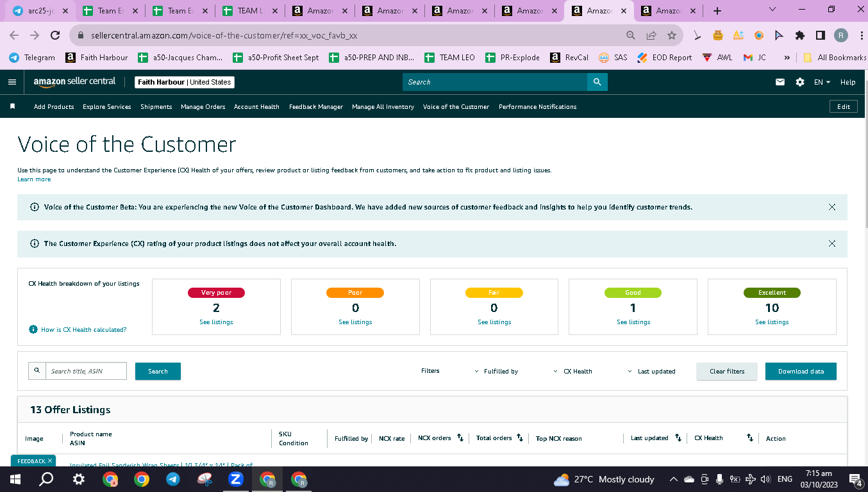Image resolution: width=868 pixels, height=492 pixels.
Task: Open the Zoom app on the taskbar
Action: [x=235, y=479]
